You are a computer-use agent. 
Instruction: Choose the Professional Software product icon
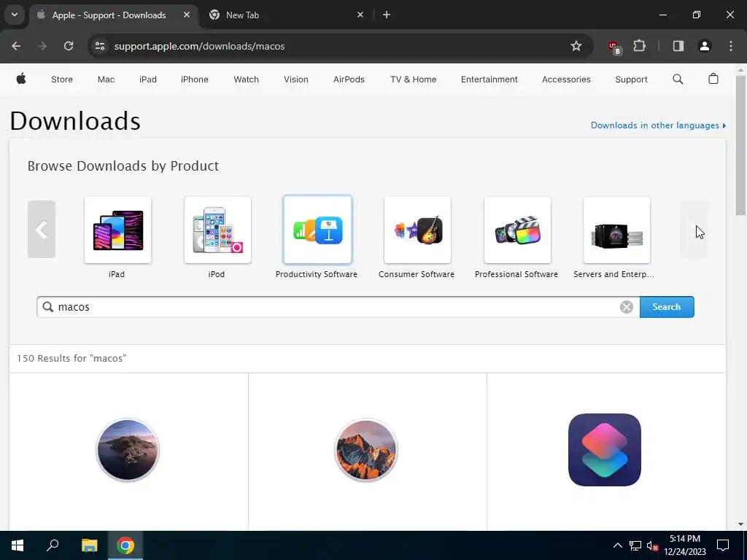[517, 230]
